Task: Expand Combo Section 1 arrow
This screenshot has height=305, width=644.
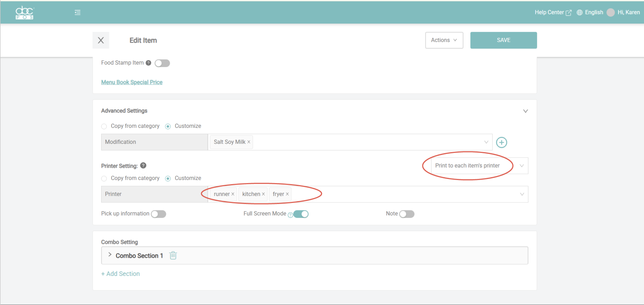Action: [110, 255]
